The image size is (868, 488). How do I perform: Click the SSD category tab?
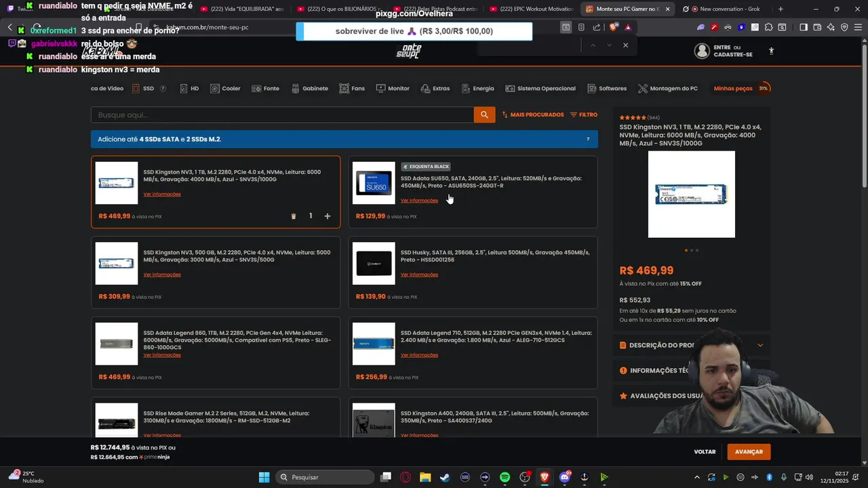click(x=143, y=88)
